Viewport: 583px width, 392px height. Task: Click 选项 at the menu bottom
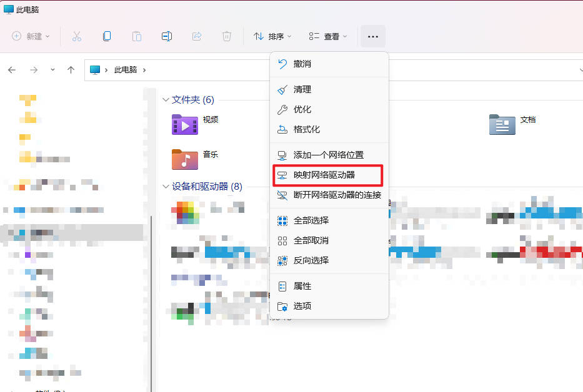(302, 306)
